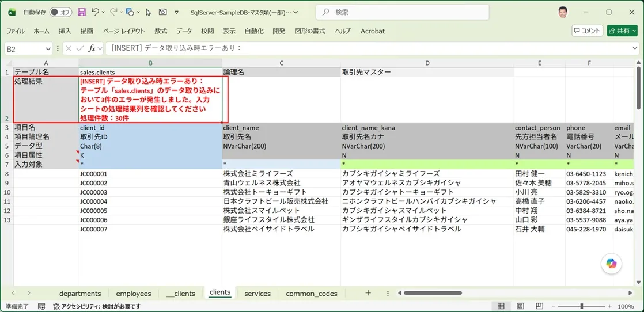This screenshot has width=644, height=312.
Task: Click the Name Box showing B2
Action: pyautogui.click(x=24, y=49)
